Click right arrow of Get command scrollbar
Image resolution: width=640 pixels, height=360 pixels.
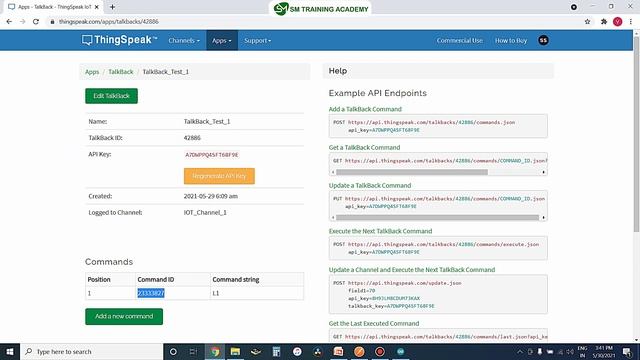click(543, 172)
